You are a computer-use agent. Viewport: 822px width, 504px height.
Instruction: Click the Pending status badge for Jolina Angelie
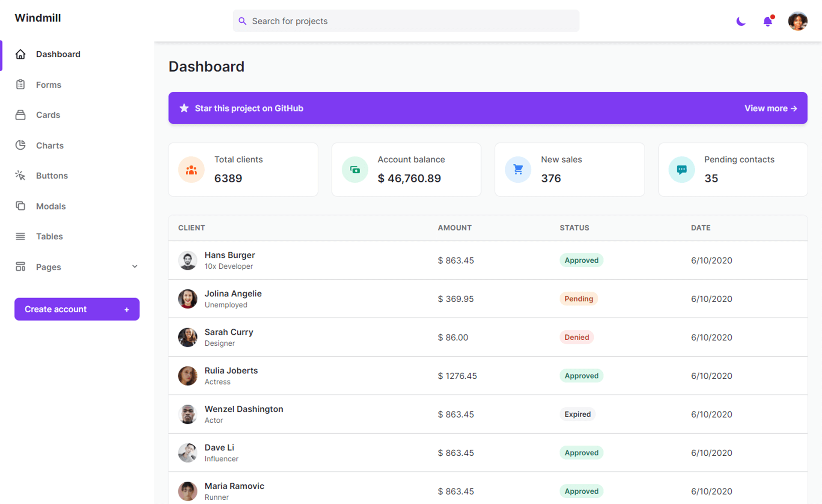click(578, 299)
